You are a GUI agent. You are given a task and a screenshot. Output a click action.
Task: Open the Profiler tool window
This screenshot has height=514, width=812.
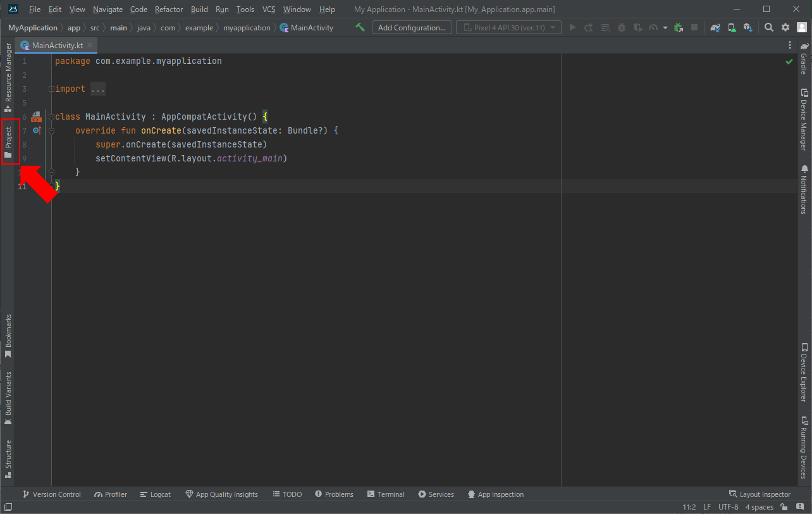point(111,494)
